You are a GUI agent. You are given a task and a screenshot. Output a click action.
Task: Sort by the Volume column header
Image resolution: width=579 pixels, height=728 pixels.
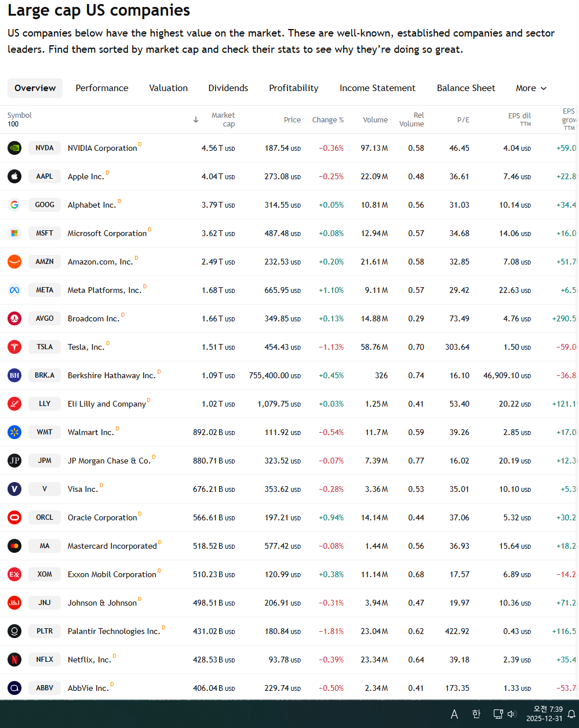pos(376,119)
